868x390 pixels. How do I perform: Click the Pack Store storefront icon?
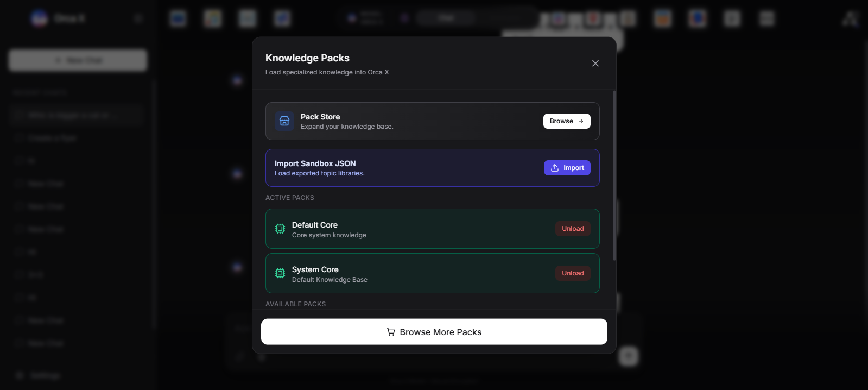coord(284,121)
